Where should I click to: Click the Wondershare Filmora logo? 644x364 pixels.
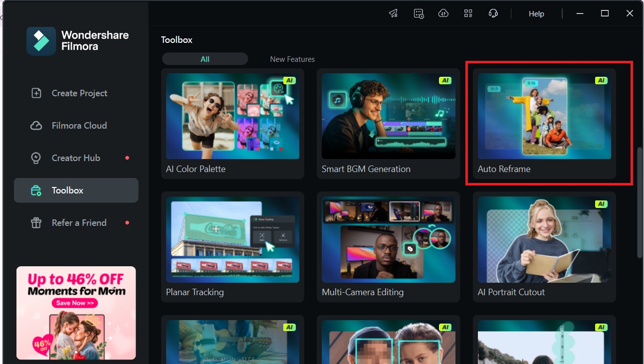click(41, 41)
